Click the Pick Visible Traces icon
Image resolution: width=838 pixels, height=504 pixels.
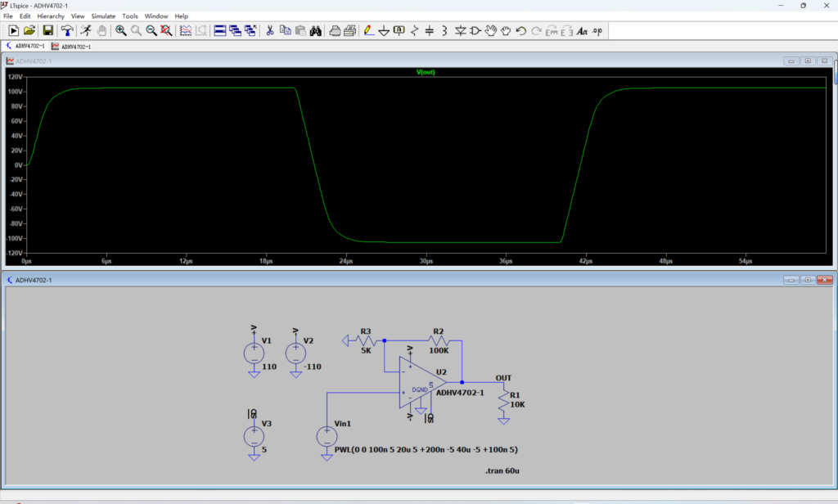coord(186,31)
